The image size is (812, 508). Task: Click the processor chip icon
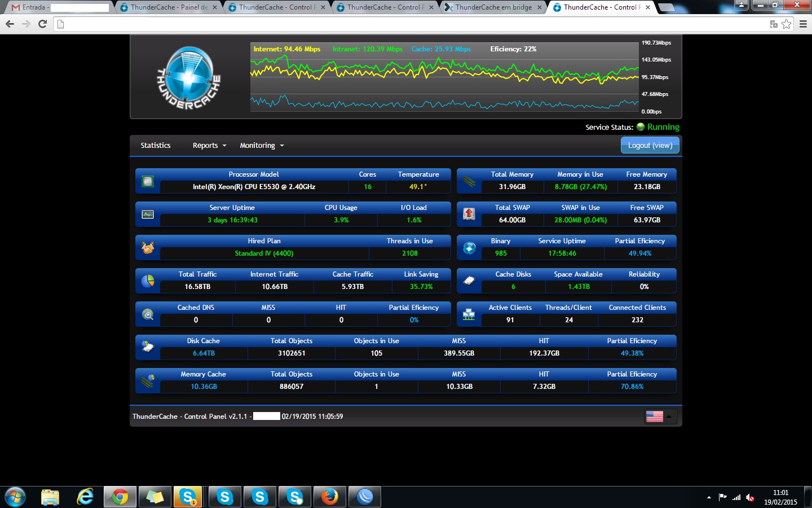[x=148, y=181]
